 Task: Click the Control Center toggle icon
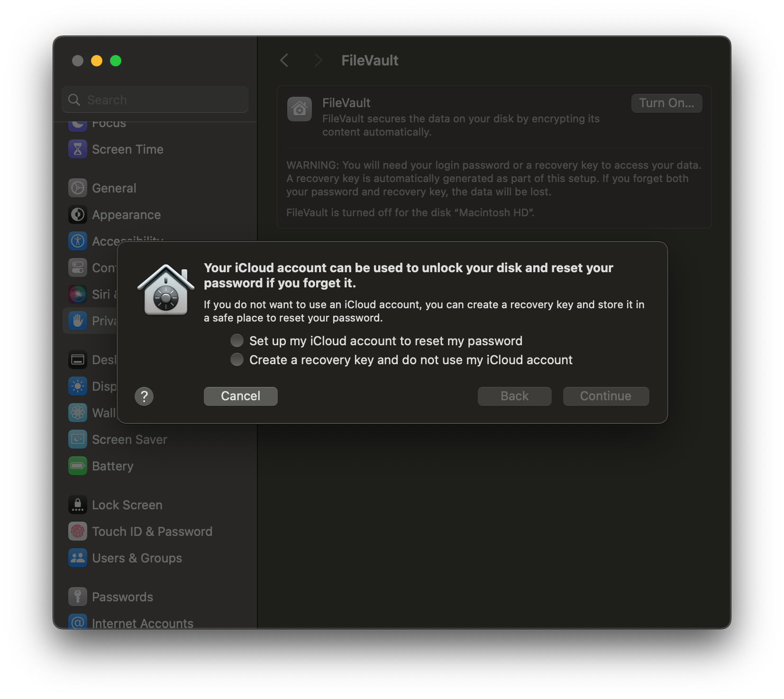click(78, 268)
